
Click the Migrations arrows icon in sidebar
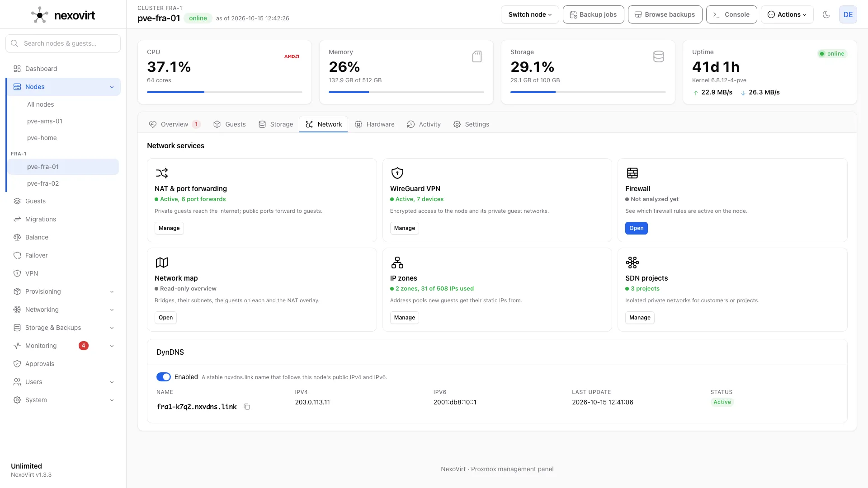tap(17, 219)
